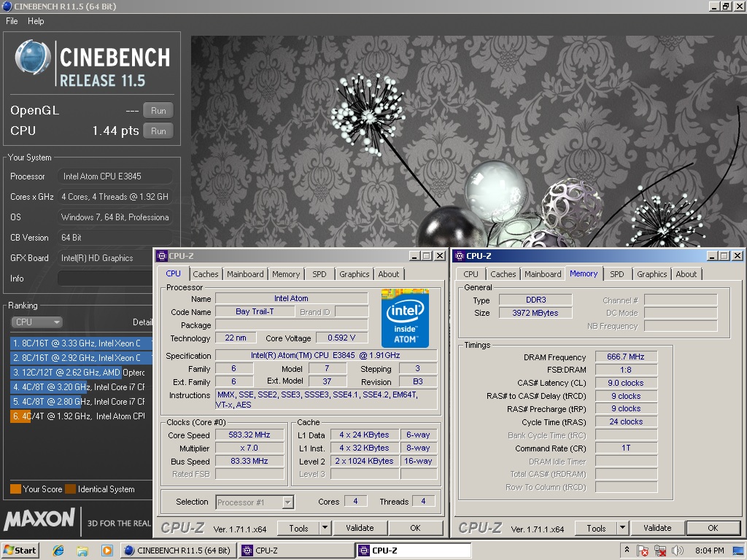Click the Processor field Intel Atom CPU E3845
The image size is (747, 560).
[115, 176]
